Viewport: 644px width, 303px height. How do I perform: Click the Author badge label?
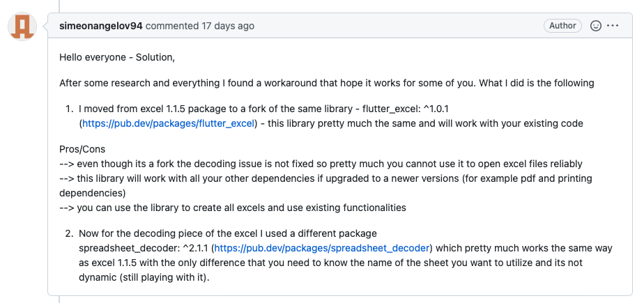[x=562, y=26]
